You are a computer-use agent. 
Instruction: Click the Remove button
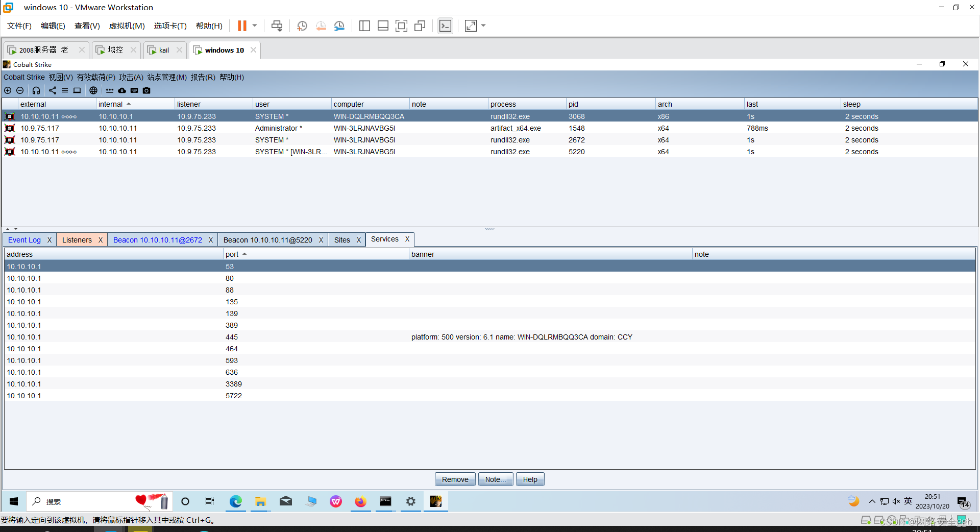click(x=455, y=479)
